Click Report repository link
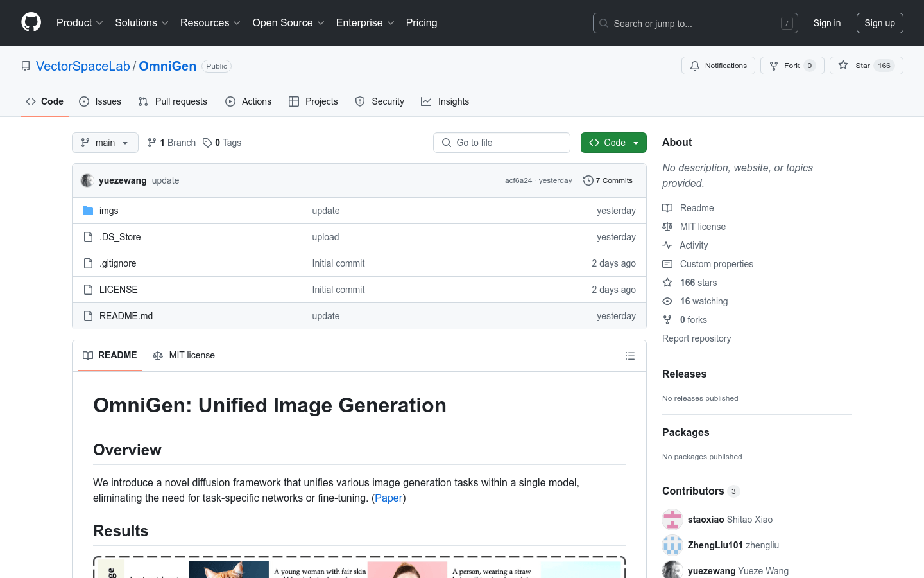924x578 pixels. tap(696, 338)
